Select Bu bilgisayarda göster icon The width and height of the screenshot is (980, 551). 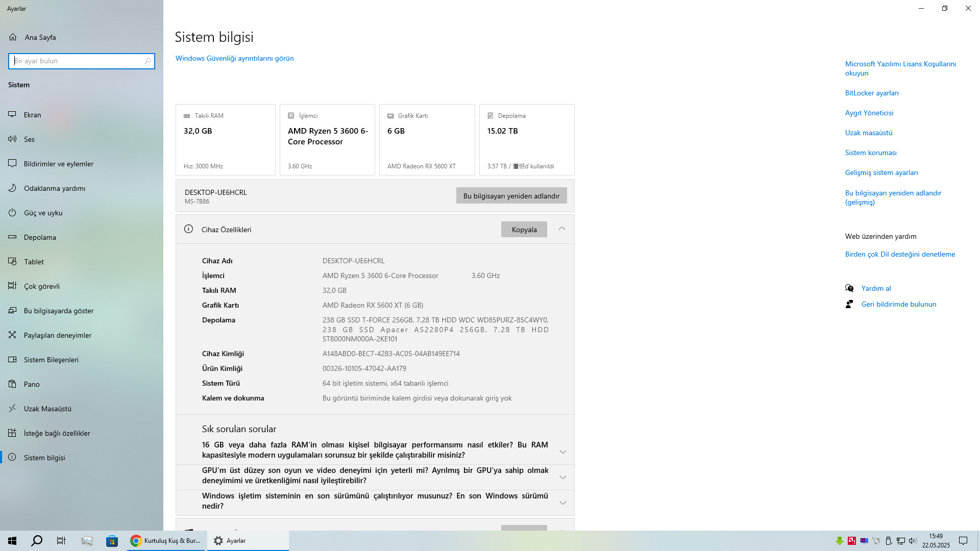coord(12,311)
